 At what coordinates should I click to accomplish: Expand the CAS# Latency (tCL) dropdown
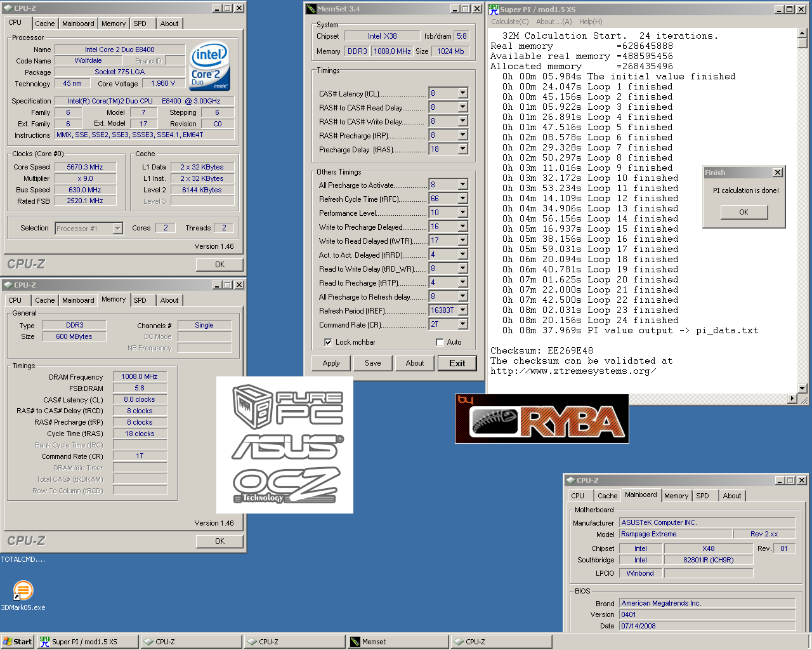[462, 93]
